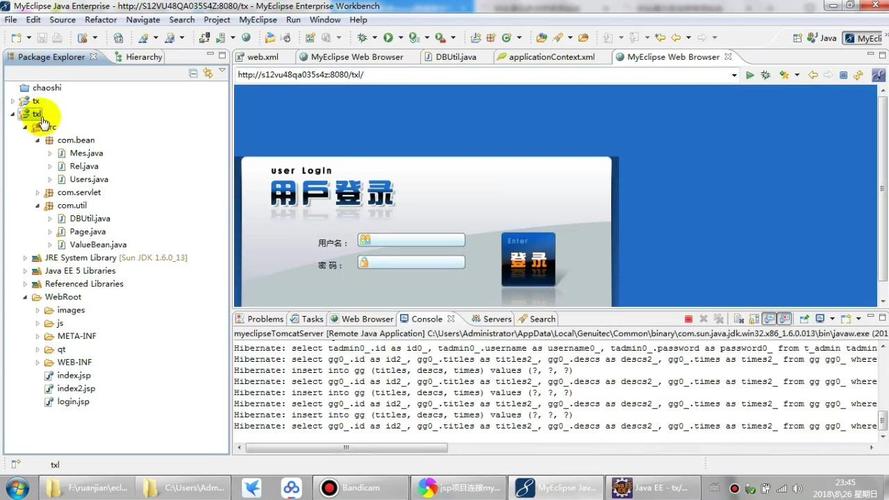Click the debug bug icon beside browser address bar
The width and height of the screenshot is (889, 500).
(x=765, y=75)
